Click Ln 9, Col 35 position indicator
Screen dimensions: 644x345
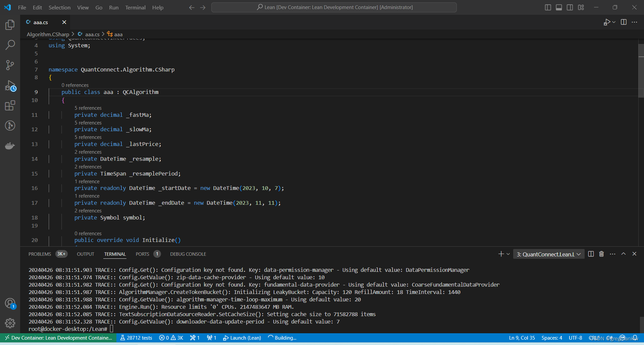(x=522, y=338)
